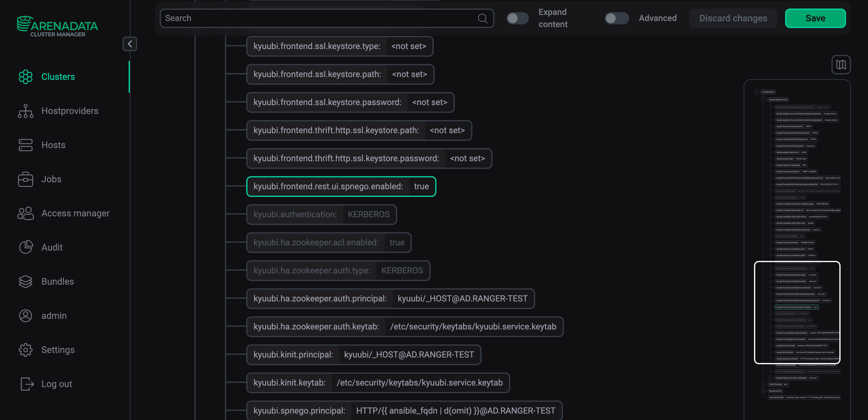Go to the Access manager section
868x420 pixels.
point(75,213)
